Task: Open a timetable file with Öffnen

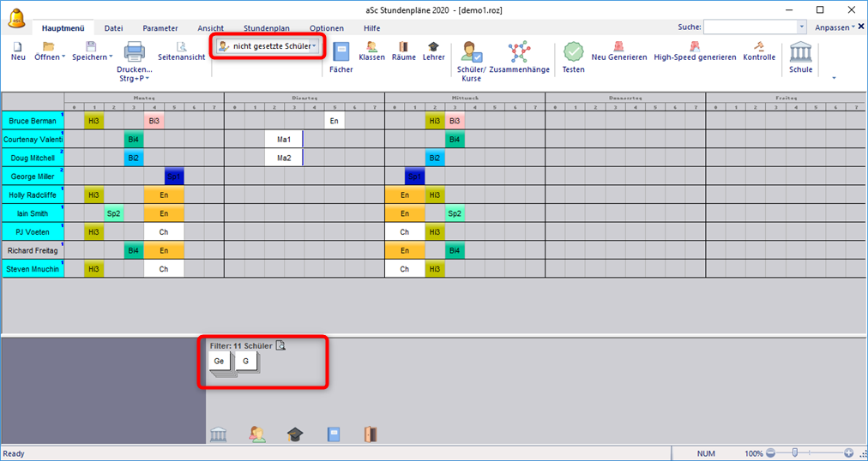Action: coord(48,47)
